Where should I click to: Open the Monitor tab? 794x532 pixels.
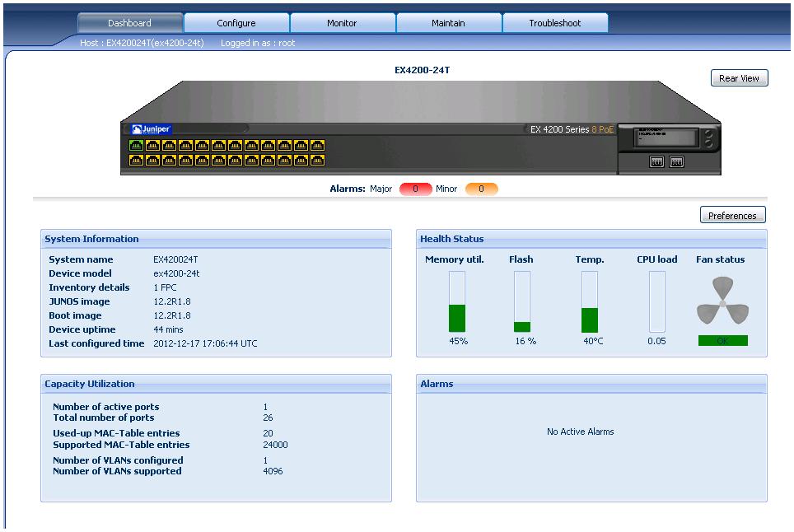(343, 22)
